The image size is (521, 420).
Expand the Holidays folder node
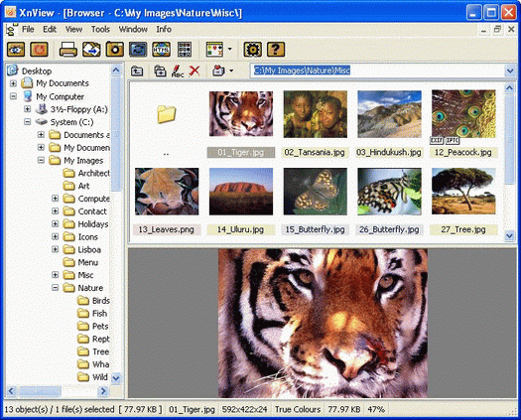[x=56, y=223]
